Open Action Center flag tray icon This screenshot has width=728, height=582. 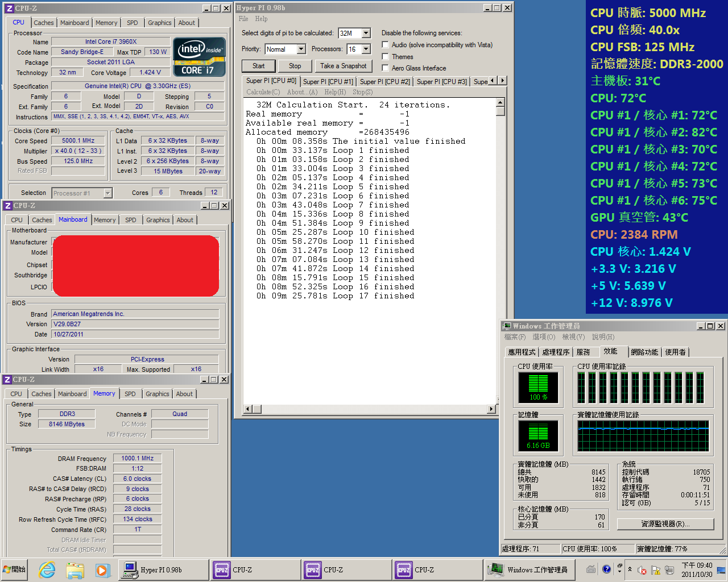[x=655, y=570]
